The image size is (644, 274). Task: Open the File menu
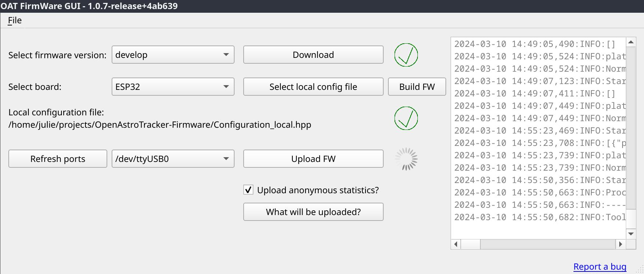15,20
